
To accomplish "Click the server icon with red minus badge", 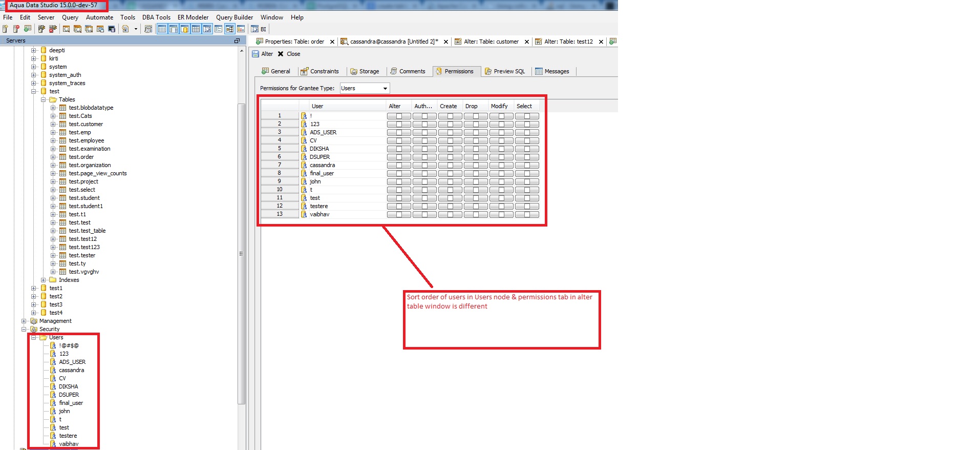I will tap(16, 29).
